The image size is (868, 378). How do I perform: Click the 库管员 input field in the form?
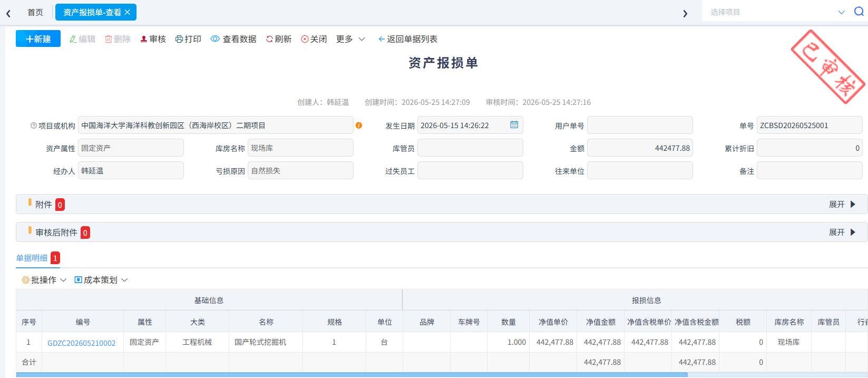pos(470,148)
